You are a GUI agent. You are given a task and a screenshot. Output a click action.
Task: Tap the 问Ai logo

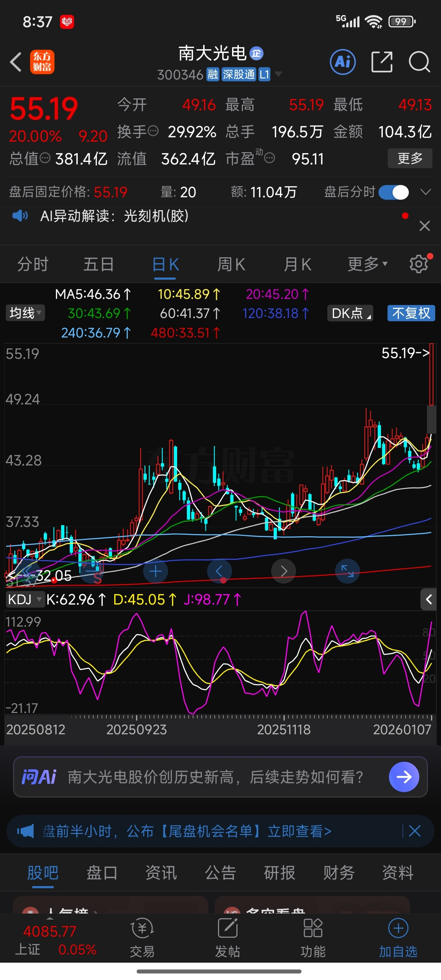39,777
